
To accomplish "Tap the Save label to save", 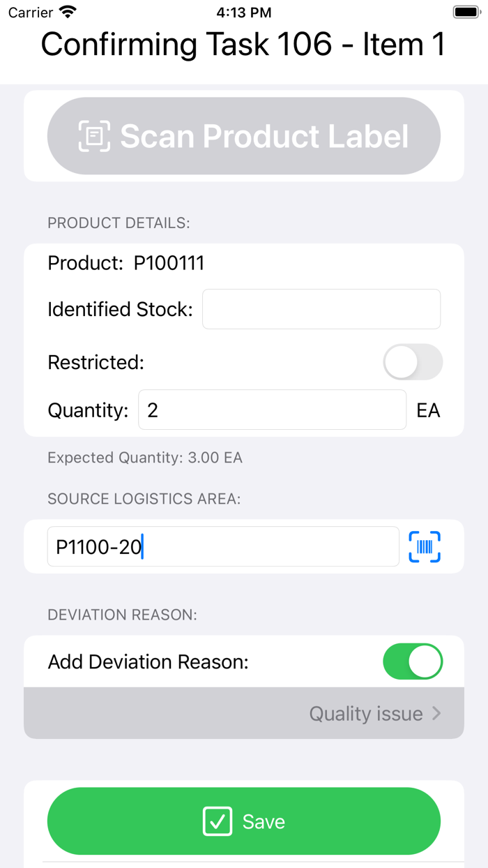I will 264,822.
